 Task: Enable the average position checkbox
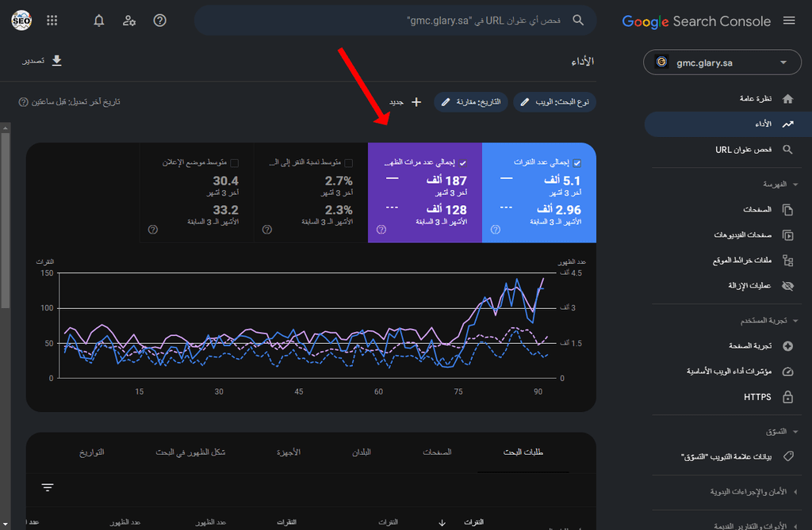point(234,163)
